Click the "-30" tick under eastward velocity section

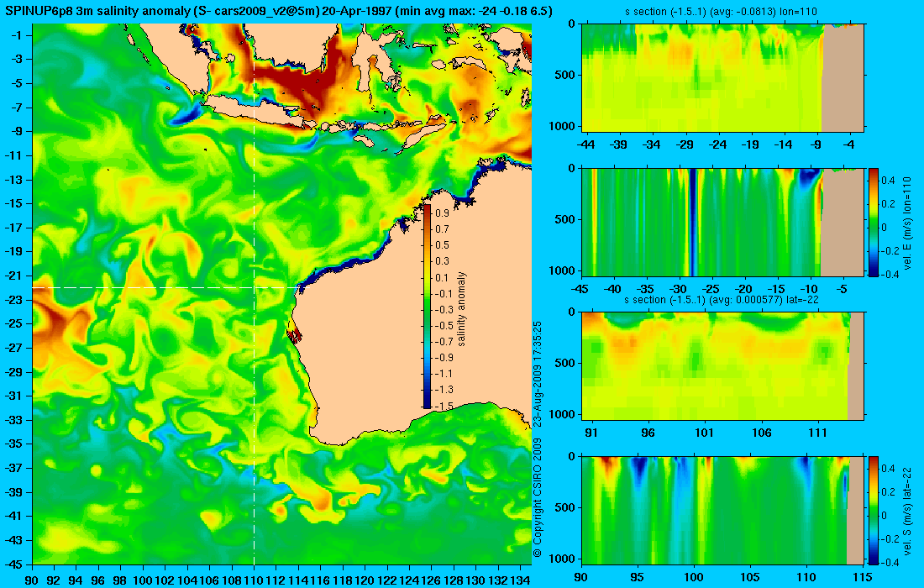click(679, 289)
